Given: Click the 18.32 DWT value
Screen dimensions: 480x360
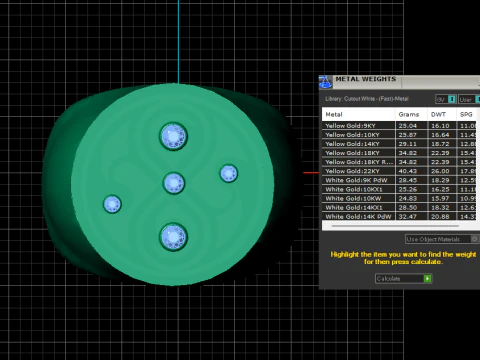Looking at the screenshot, I should [x=440, y=207].
